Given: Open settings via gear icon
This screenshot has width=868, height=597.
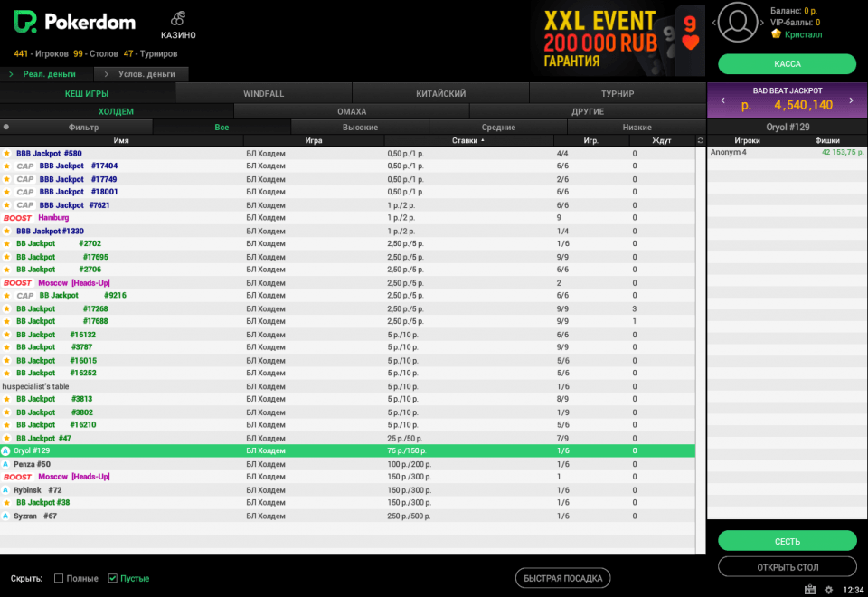Looking at the screenshot, I should click(x=828, y=590).
